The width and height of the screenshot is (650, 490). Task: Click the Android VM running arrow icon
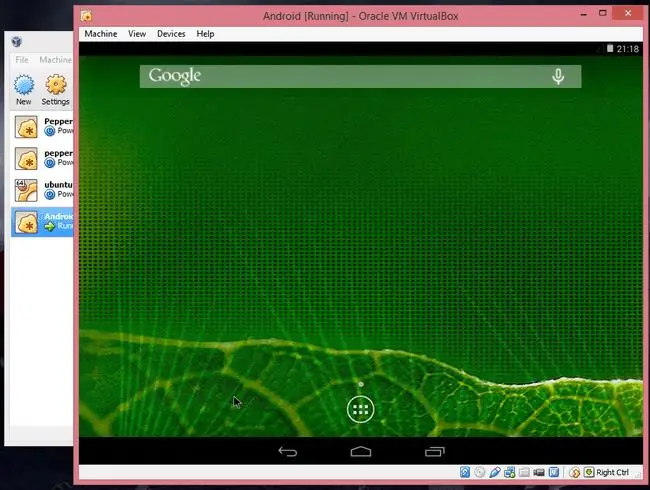50,226
